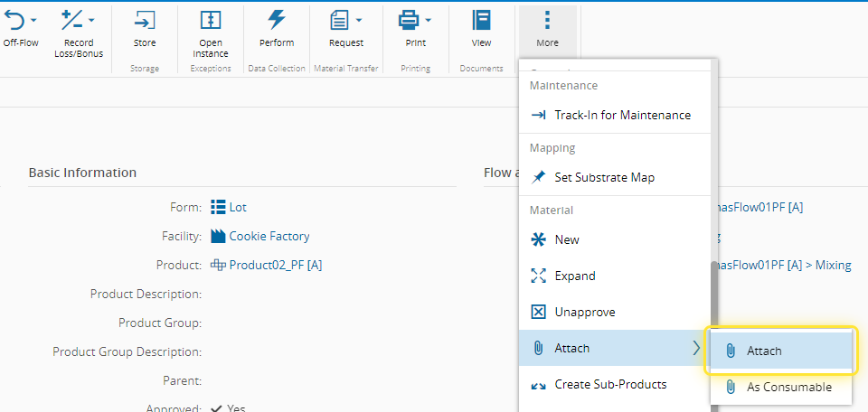Click the Set Substrate Map pin icon
This screenshot has height=412, width=868.
[x=538, y=178]
